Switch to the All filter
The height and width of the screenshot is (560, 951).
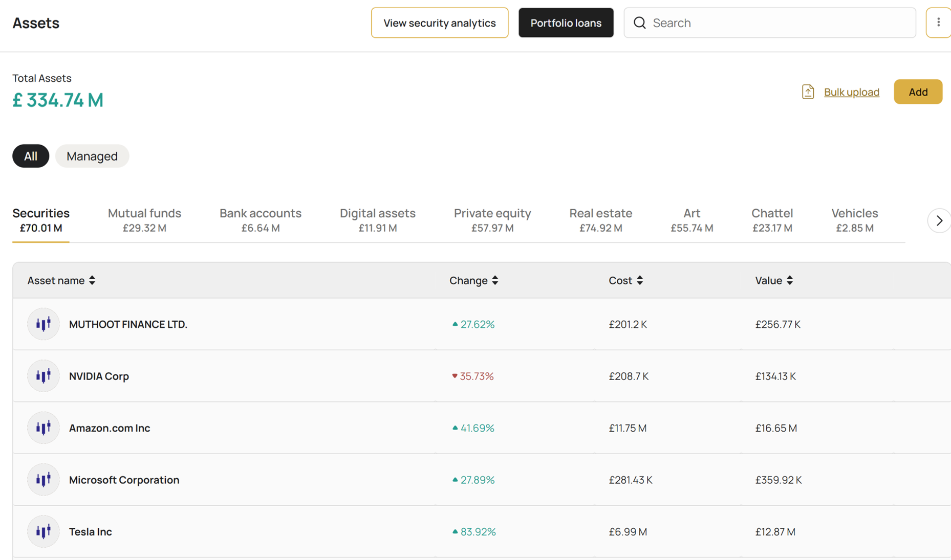[x=31, y=156]
